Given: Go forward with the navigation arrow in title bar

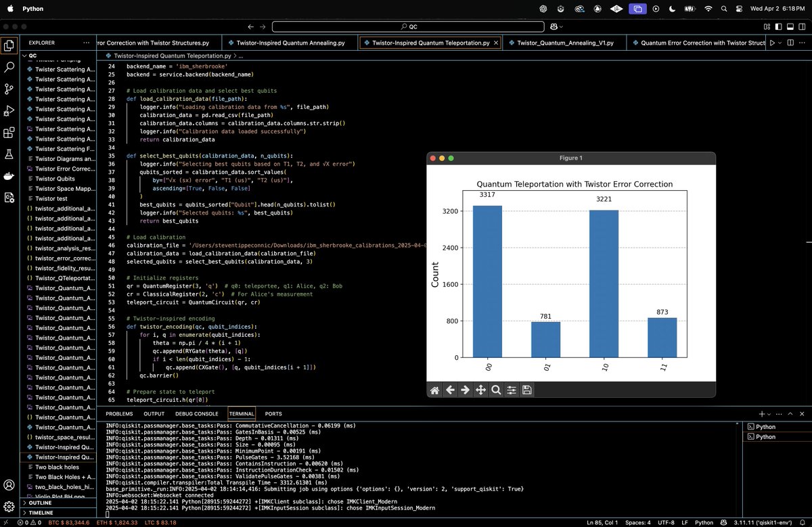Looking at the screenshot, I should coord(264,26).
